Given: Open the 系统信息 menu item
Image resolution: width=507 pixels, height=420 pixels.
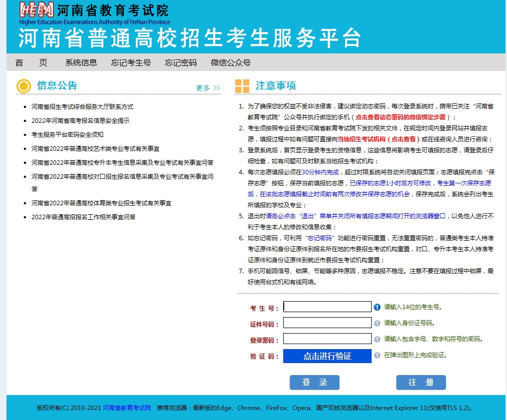Looking at the screenshot, I should 81,62.
